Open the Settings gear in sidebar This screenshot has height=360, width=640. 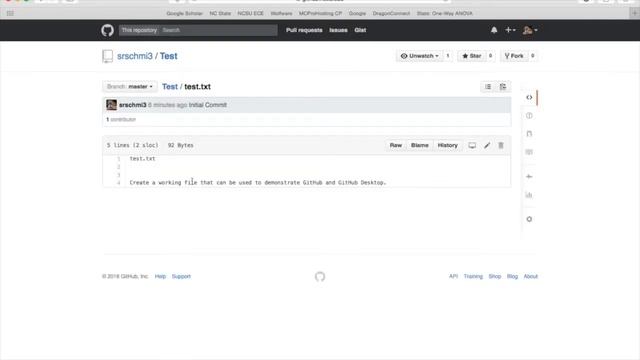529,219
